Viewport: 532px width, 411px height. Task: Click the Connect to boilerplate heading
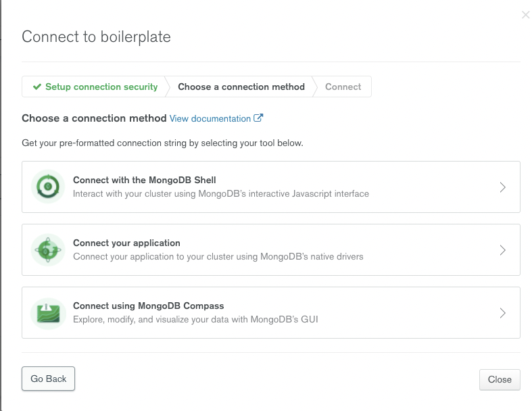coord(96,37)
